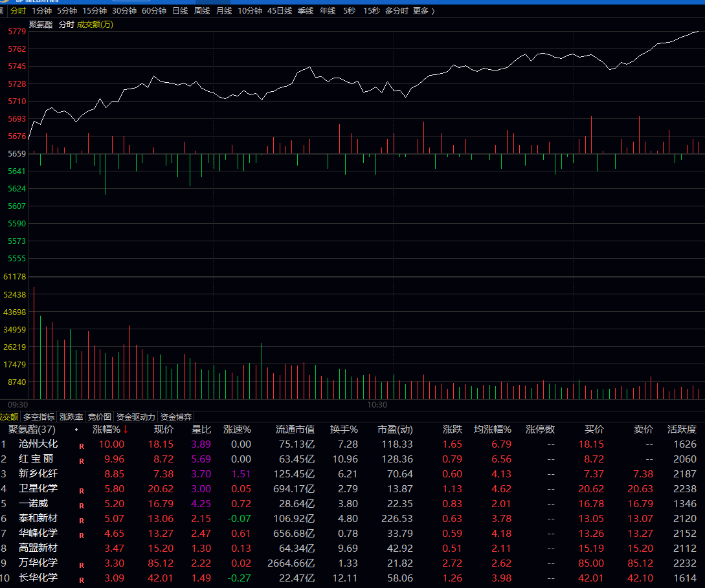This screenshot has width=705, height=588.
Task: Sort by 现价 column header
Action: coord(164,430)
